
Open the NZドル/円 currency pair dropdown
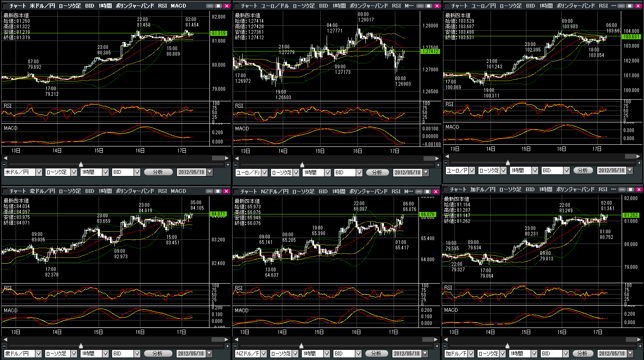point(264,354)
